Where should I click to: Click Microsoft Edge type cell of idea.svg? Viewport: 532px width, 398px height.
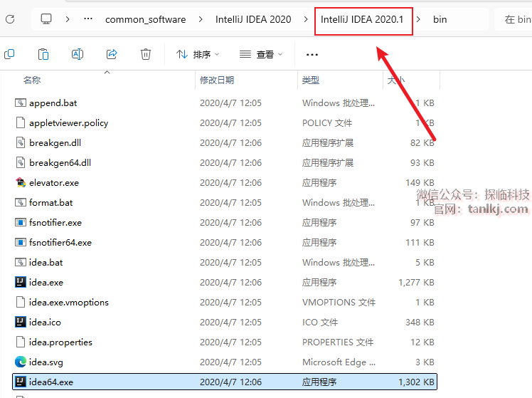[x=339, y=362]
